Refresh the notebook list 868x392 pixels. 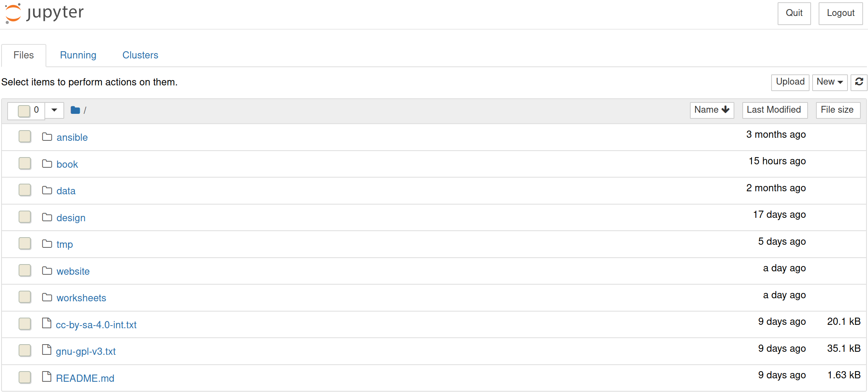pyautogui.click(x=859, y=82)
